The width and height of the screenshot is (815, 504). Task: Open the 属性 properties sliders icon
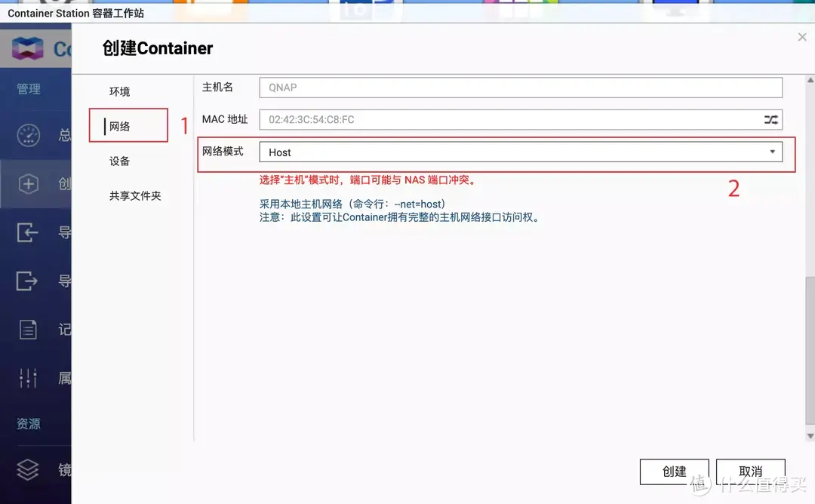pyautogui.click(x=27, y=377)
